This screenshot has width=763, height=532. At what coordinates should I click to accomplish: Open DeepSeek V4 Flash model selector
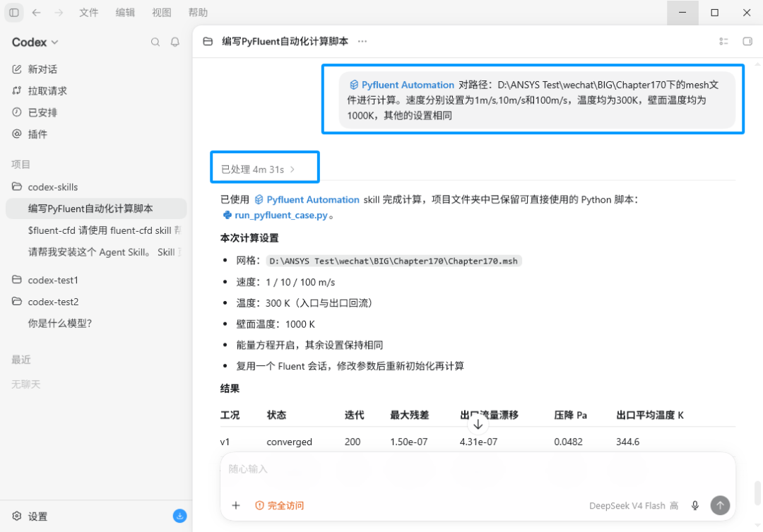click(634, 505)
